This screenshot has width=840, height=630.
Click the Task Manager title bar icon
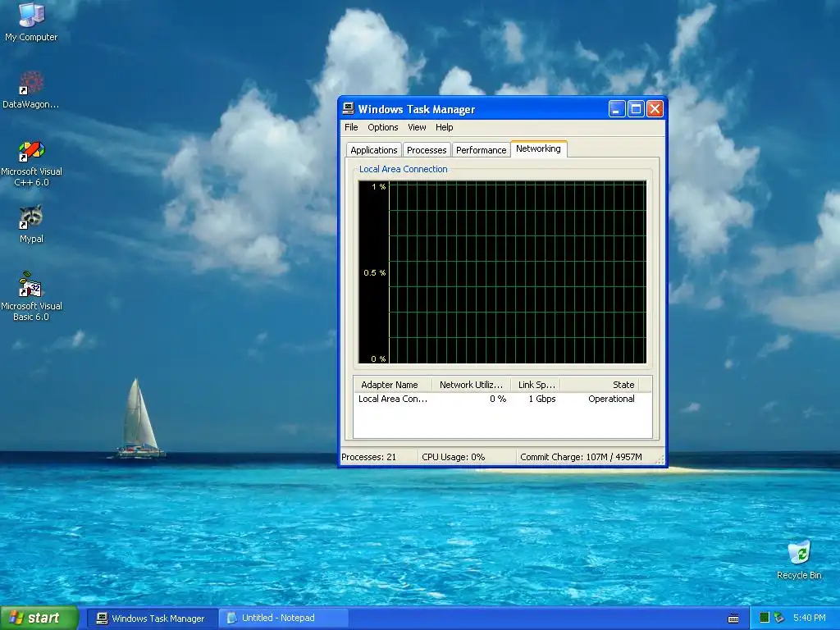point(348,109)
